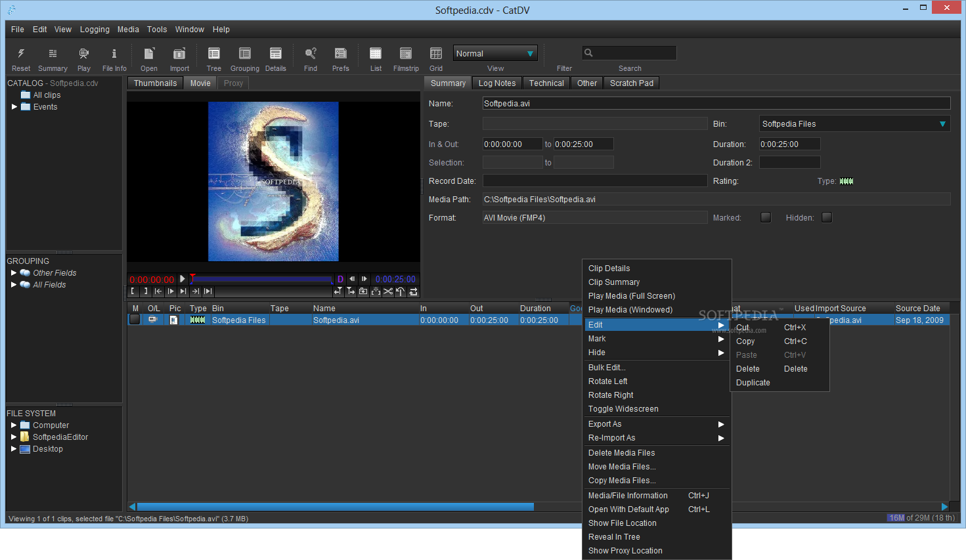
Task: Click the Name field containing Softpedia.avi
Action: 716,103
